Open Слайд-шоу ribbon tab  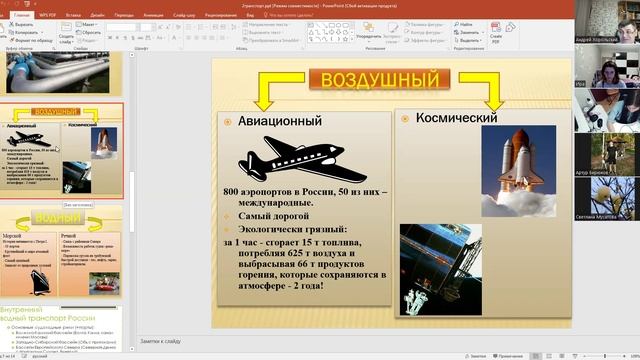(x=184, y=15)
